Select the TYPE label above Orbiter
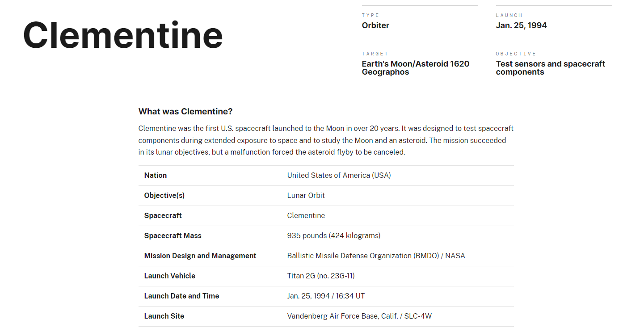This screenshot has height=332, width=644. pyautogui.click(x=370, y=15)
